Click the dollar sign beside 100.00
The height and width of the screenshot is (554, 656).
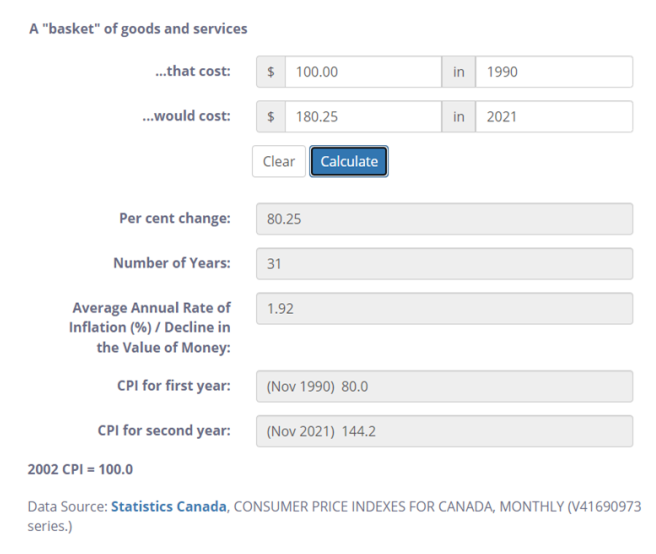[x=271, y=72]
